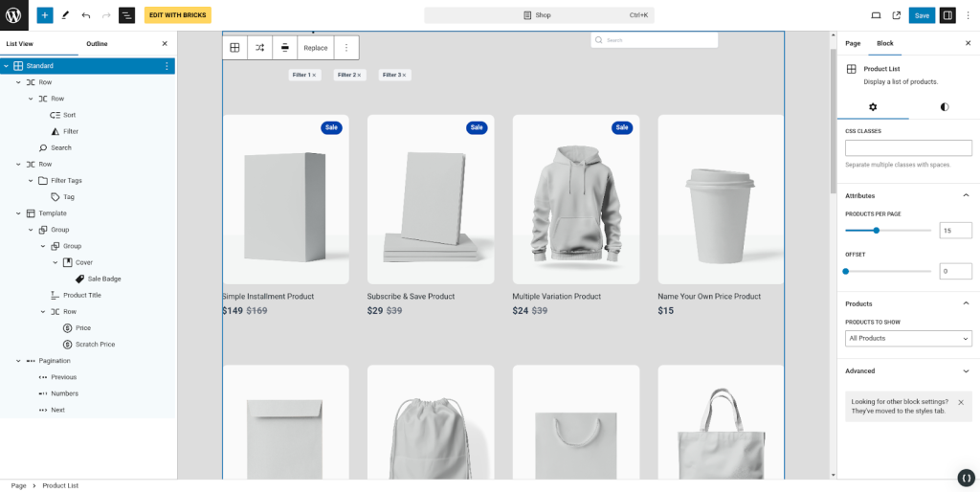Viewport: 980px width, 492px height.
Task: Switch to the Outline tab
Action: pos(97,43)
